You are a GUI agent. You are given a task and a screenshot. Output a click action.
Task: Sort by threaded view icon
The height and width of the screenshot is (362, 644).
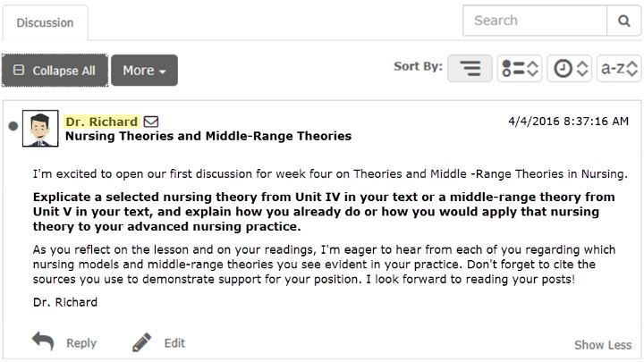pyautogui.click(x=470, y=68)
